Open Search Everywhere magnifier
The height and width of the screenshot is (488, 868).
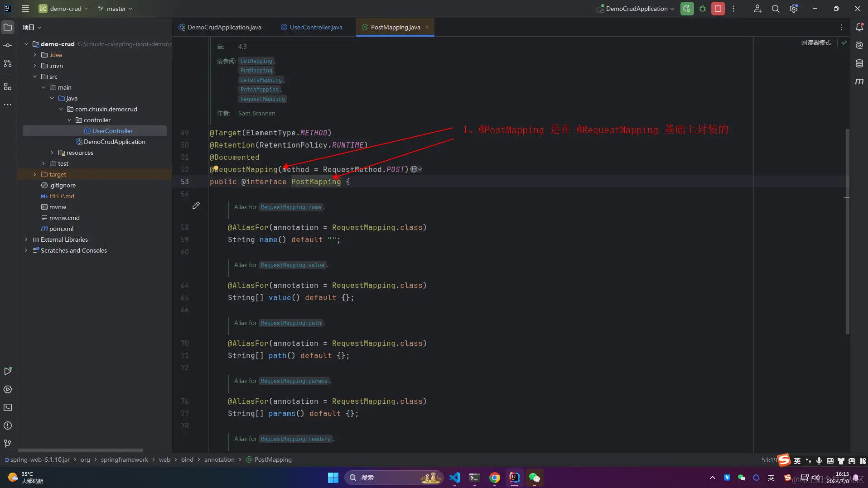(x=776, y=9)
